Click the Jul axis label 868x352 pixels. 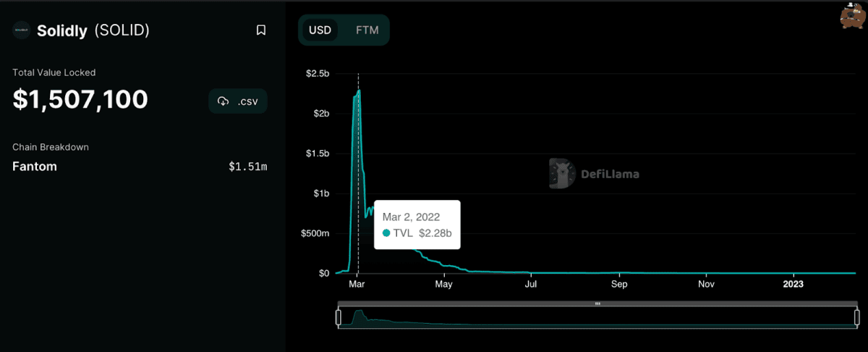(532, 285)
